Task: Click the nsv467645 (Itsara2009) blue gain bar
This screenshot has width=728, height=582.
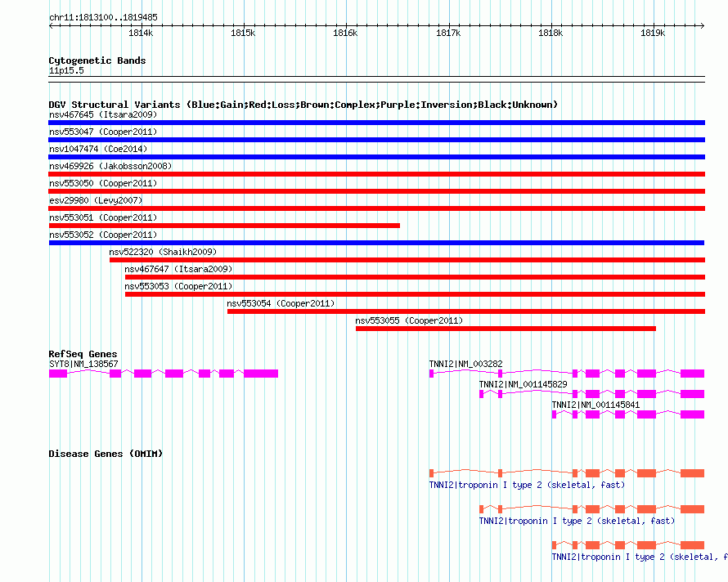Action: [376, 123]
